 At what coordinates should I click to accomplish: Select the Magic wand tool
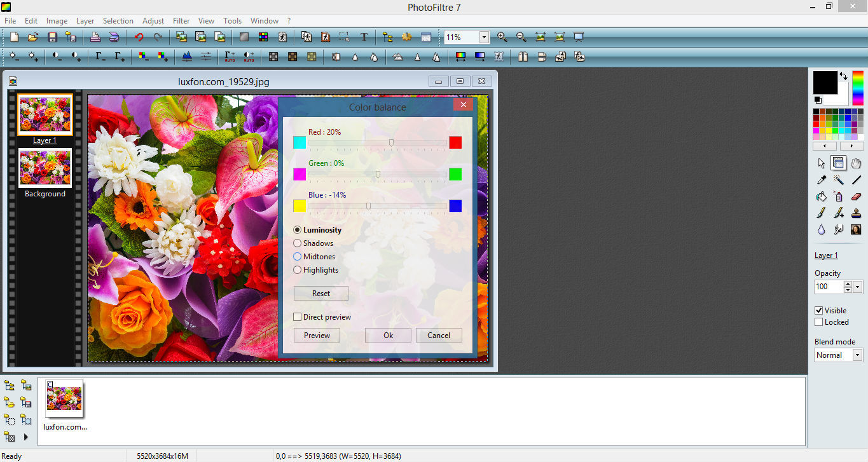(x=839, y=180)
